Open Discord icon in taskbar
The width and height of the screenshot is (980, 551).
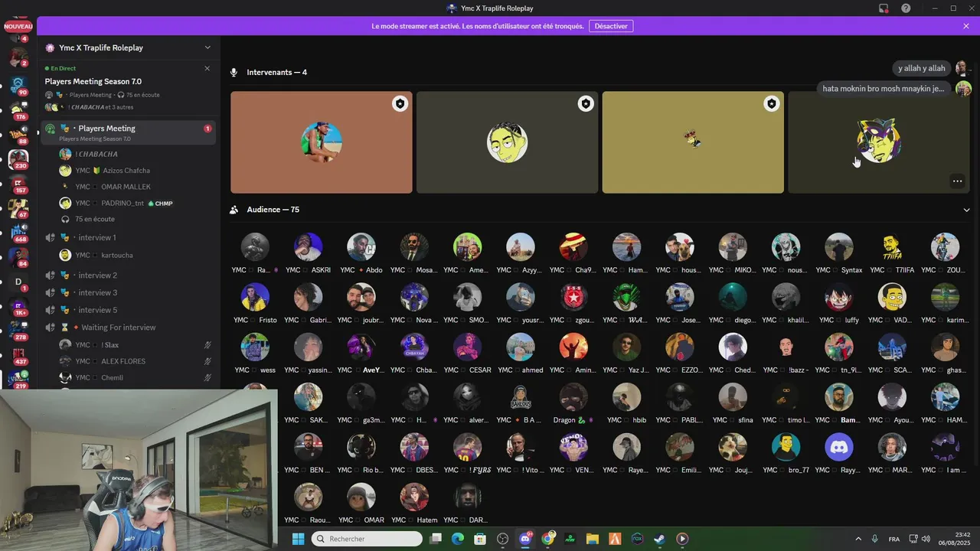tap(525, 539)
